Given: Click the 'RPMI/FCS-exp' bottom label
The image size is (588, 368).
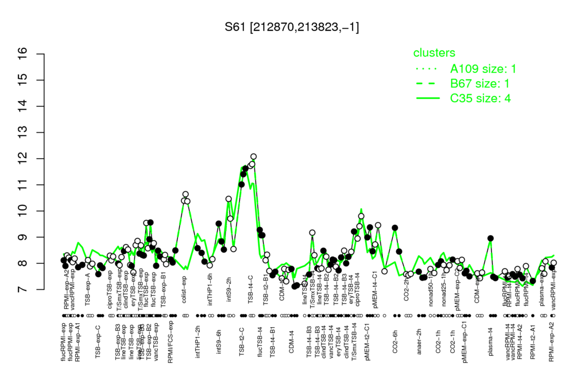Looking at the screenshot, I should coord(170,342).
